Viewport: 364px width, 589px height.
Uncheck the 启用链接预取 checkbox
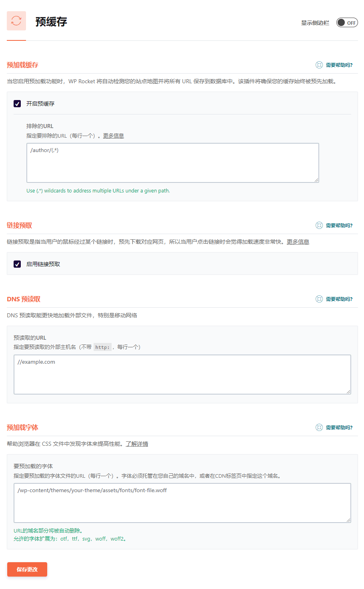[x=17, y=264]
